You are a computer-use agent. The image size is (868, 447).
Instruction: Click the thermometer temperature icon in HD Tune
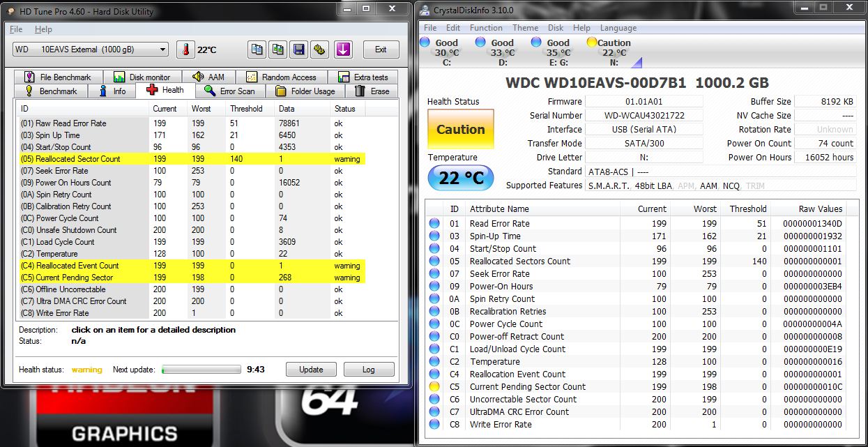pos(185,50)
